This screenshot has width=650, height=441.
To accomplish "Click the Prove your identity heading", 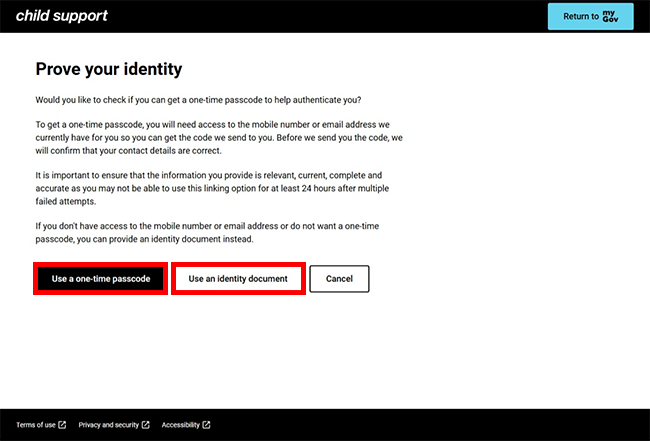I will (108, 69).
